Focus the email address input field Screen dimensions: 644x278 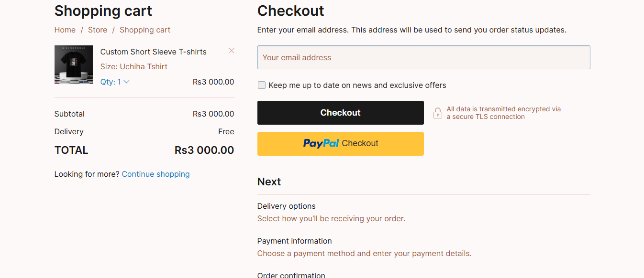(x=424, y=57)
